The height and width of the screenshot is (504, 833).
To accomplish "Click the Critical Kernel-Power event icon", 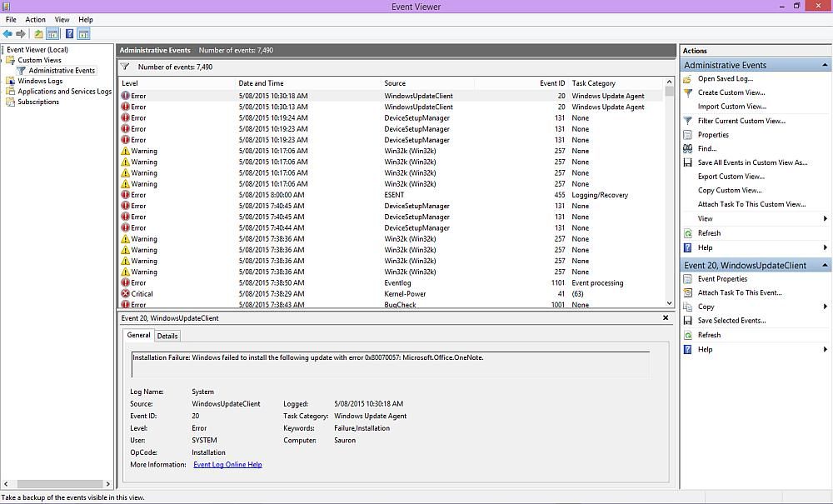I will pyautogui.click(x=126, y=294).
